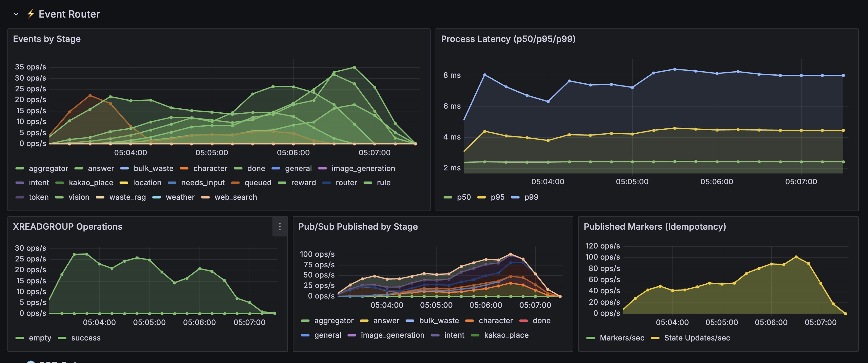
Task: Click the Published Markers (Idempotency) title
Action: 654,227
